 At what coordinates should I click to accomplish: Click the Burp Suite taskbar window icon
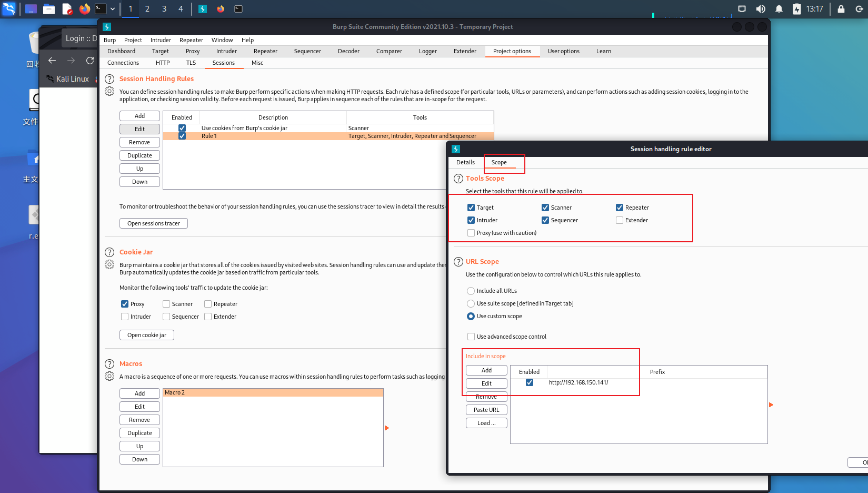[x=203, y=9]
